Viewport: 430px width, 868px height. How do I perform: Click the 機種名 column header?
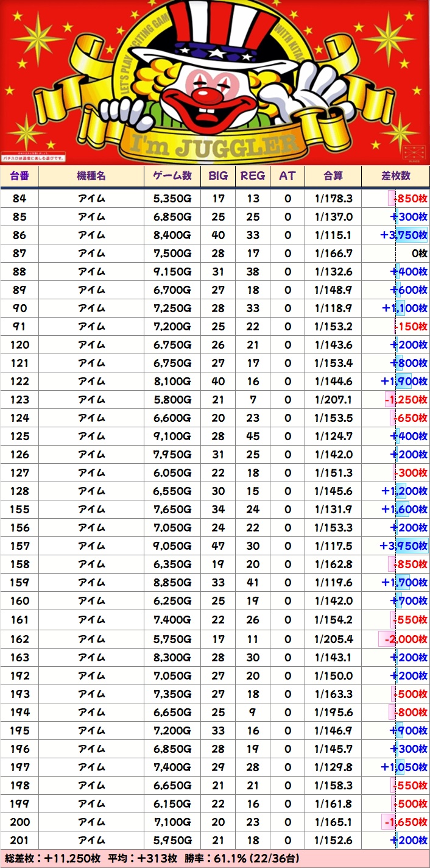[x=91, y=176]
